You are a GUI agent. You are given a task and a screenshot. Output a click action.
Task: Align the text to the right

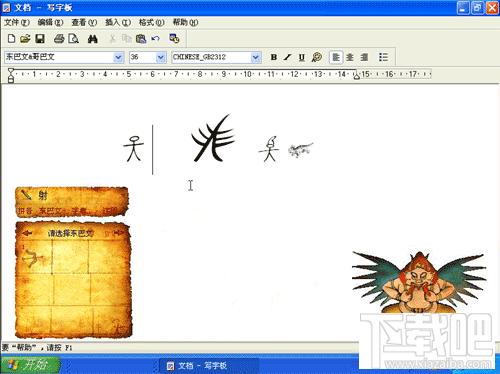point(364,57)
